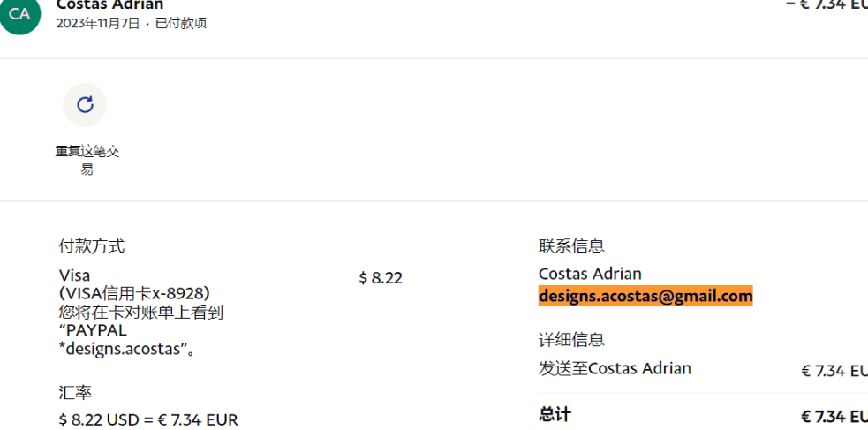Click the $ 8.22 payment amount
The width and height of the screenshot is (868, 430).
point(381,278)
